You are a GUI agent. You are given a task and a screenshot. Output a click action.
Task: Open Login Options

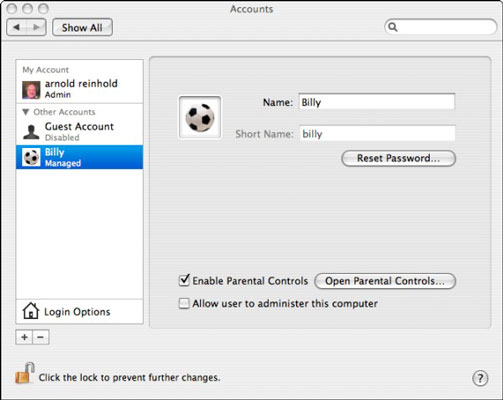pyautogui.click(x=79, y=311)
